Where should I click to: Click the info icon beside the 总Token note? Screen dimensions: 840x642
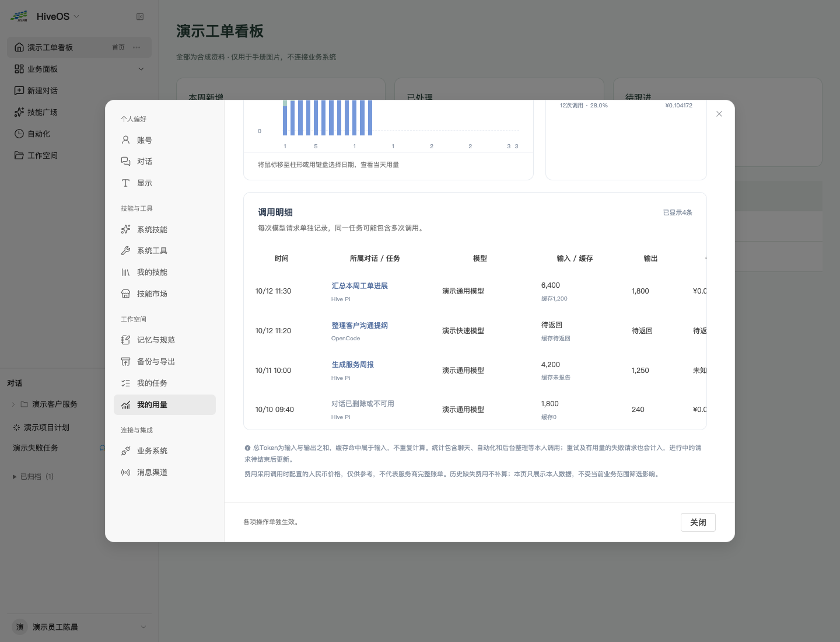(x=247, y=448)
